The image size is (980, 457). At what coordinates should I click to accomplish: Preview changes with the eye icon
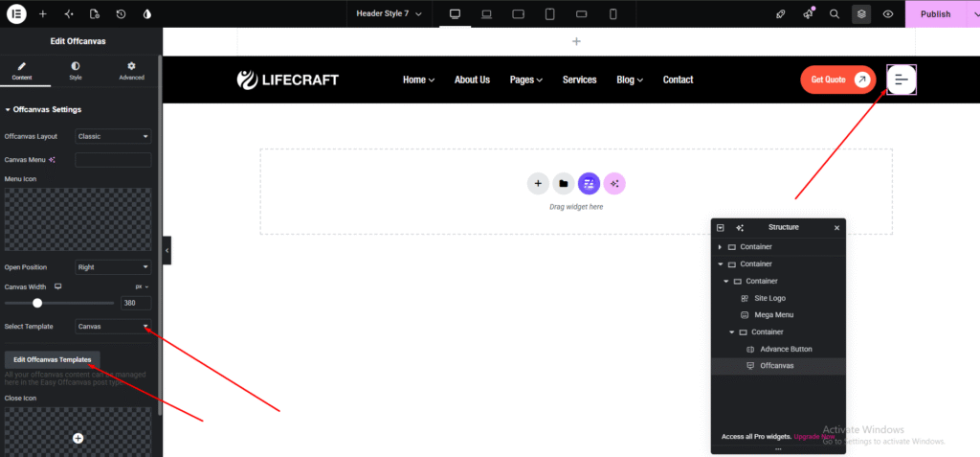[888, 13]
